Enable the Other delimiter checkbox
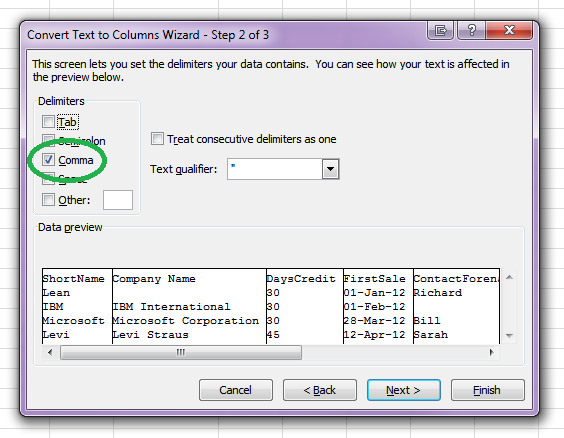This screenshot has height=438, width=564. point(48,200)
